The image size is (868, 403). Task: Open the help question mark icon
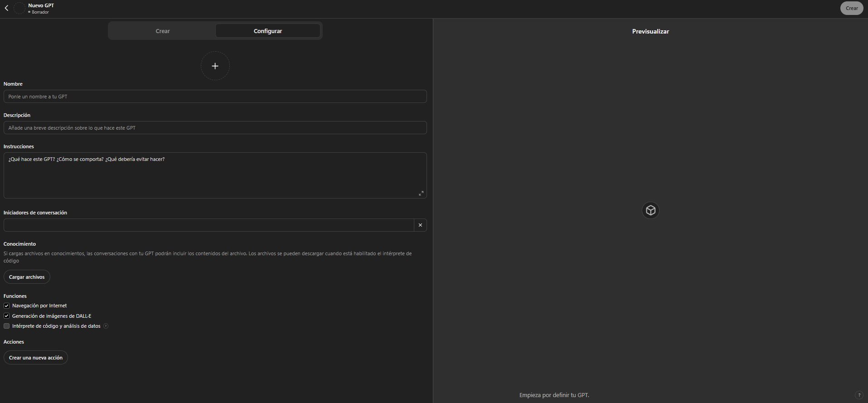[859, 395]
